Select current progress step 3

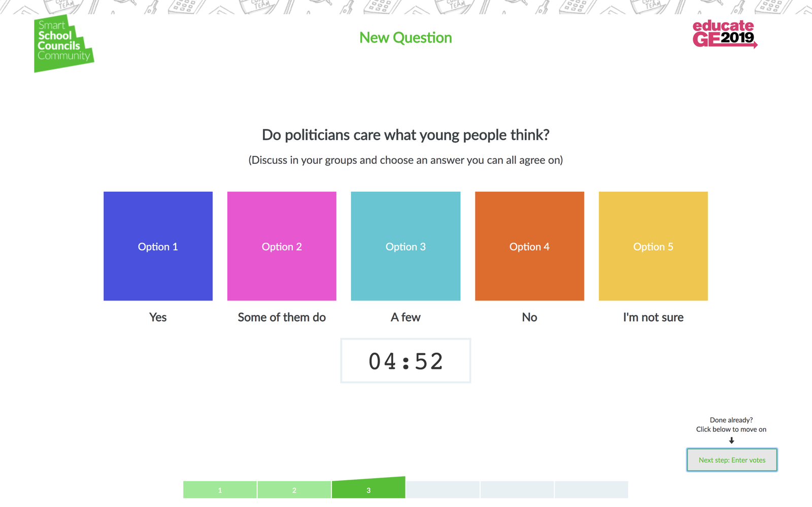click(368, 488)
